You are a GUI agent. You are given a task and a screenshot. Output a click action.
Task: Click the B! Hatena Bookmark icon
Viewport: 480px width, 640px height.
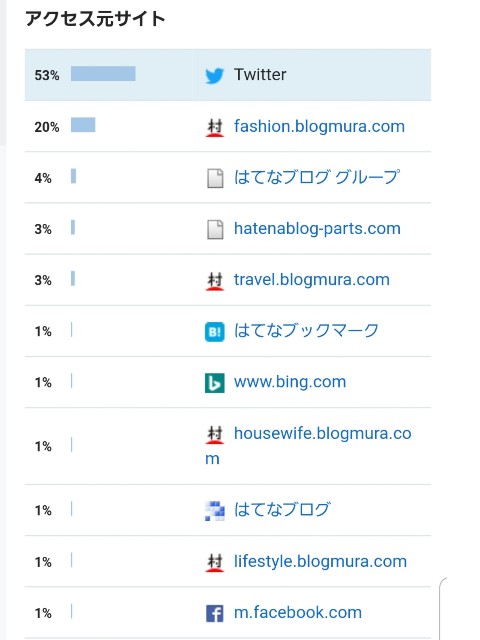click(214, 332)
